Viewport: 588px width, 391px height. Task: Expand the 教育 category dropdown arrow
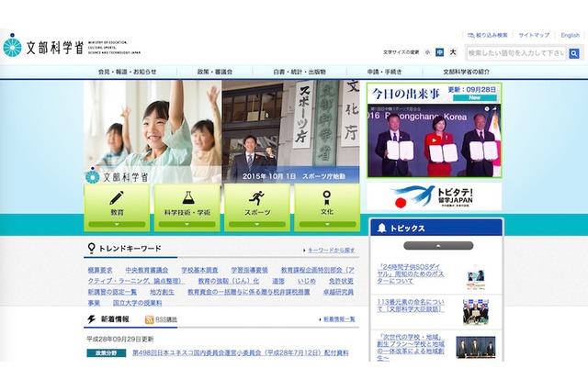tap(117, 224)
